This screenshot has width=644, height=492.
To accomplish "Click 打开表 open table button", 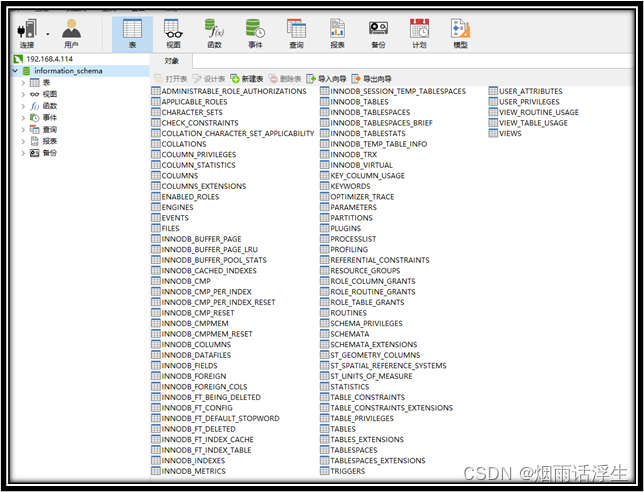I will coord(170,79).
